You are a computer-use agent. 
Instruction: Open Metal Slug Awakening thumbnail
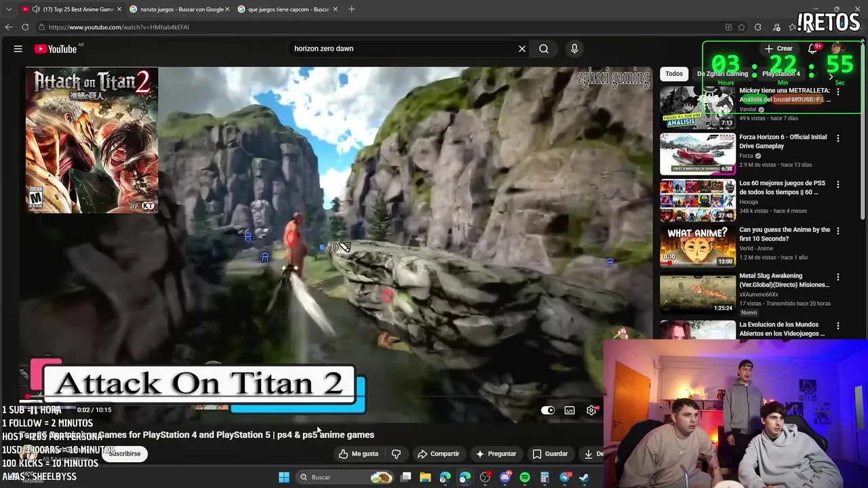click(697, 293)
